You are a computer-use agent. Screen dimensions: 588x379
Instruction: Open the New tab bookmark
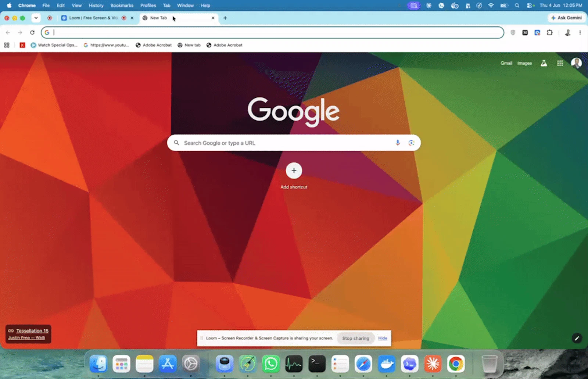point(189,45)
